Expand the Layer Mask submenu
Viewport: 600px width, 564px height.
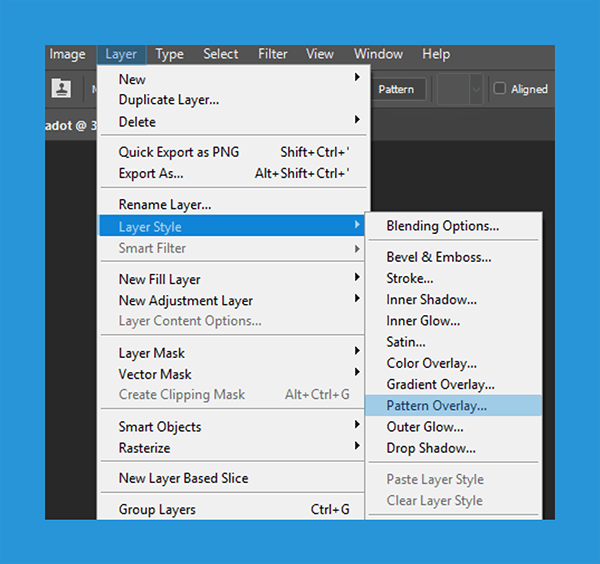point(232,353)
